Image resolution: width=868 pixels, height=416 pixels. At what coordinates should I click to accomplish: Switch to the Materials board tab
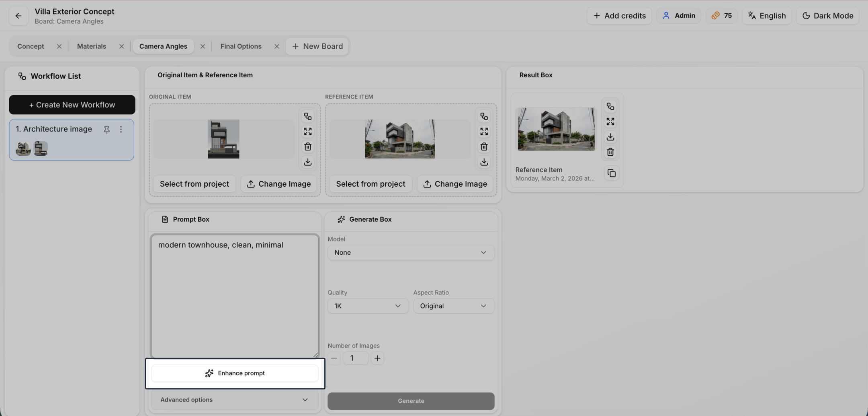point(92,46)
